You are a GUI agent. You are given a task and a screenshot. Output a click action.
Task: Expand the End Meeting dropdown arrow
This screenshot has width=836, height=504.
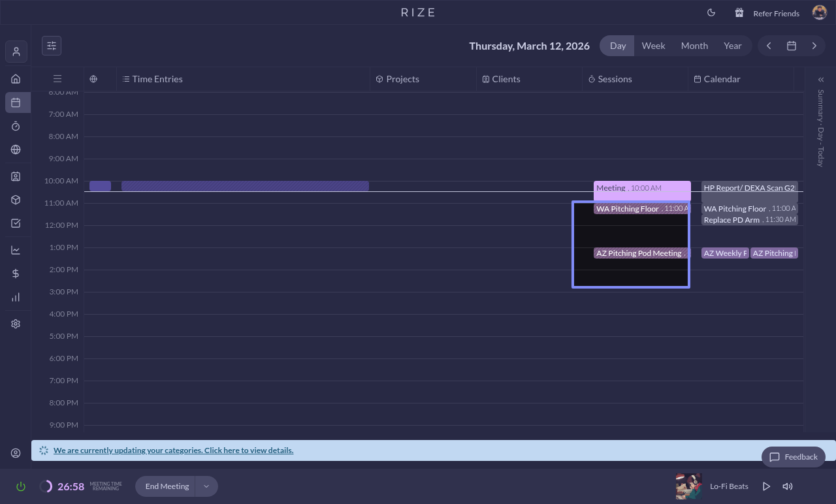point(206,486)
